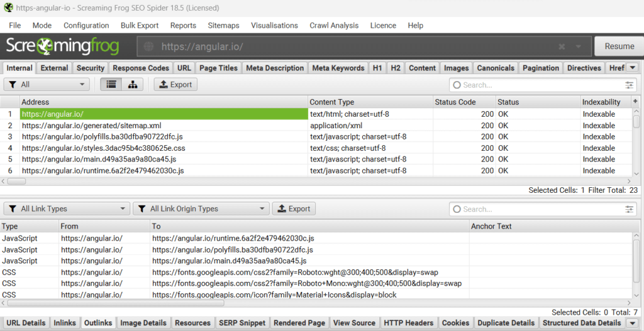The image size is (644, 331).
Task: Switch to the Page Titles tab
Action: tap(218, 68)
